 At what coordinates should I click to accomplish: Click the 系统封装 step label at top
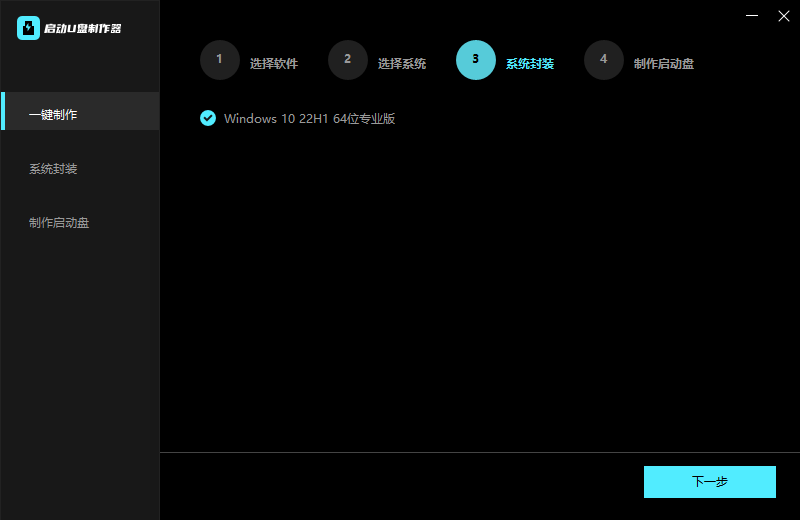(x=530, y=63)
